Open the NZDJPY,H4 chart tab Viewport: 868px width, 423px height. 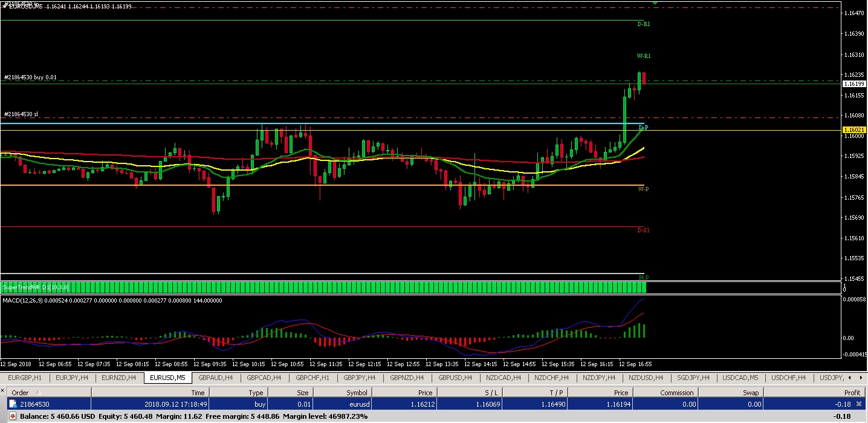point(598,378)
